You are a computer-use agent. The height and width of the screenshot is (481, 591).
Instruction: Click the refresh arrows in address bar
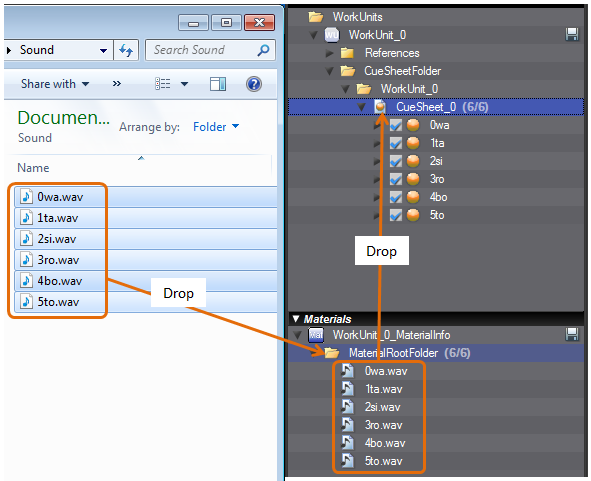click(x=126, y=50)
